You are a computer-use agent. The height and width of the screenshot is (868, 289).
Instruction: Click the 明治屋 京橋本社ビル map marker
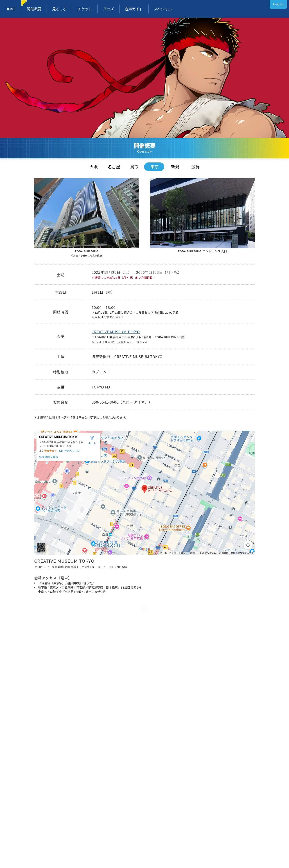pyautogui.click(x=113, y=512)
